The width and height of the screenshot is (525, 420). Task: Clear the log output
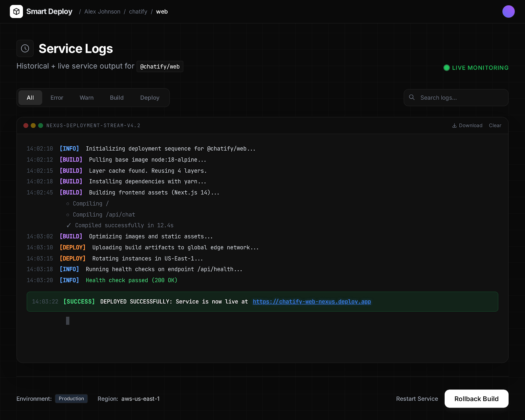pos(495,125)
